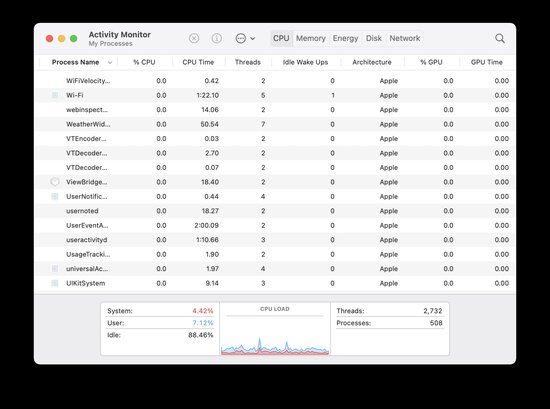Sort by Idle Wake Ups column
The width and height of the screenshot is (550, 409).
click(305, 62)
